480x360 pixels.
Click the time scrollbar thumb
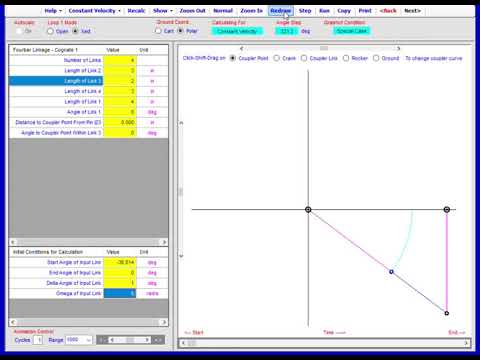tap(192, 343)
